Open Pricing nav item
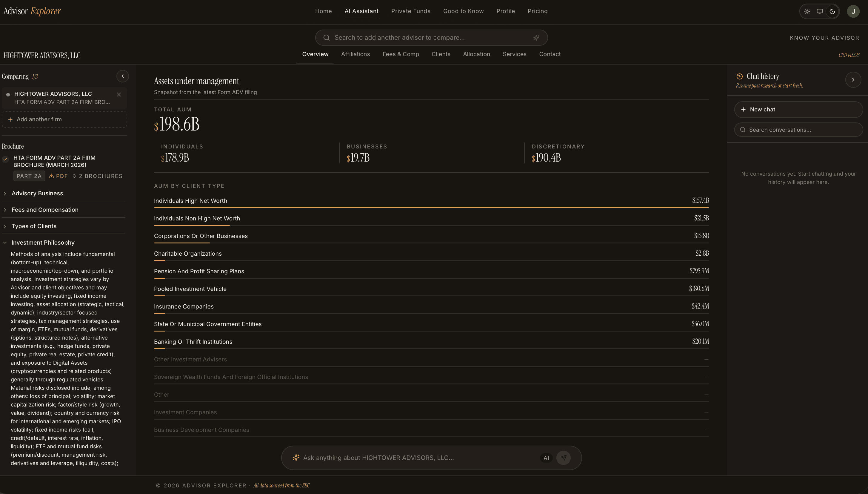 [537, 11]
